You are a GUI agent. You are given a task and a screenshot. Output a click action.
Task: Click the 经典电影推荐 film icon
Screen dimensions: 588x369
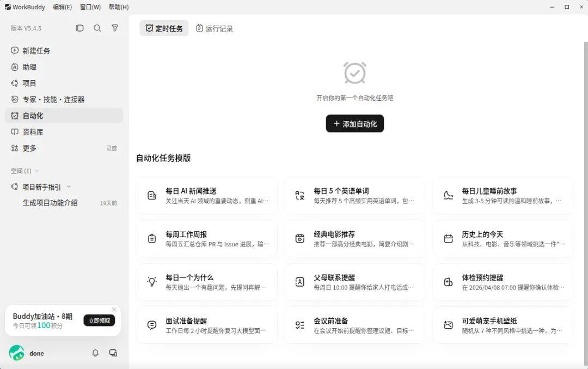click(x=300, y=239)
